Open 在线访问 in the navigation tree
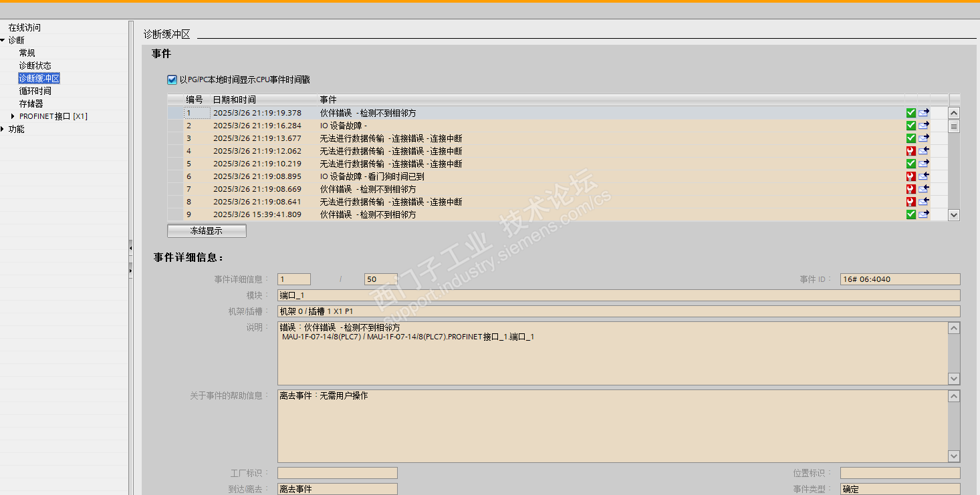This screenshot has width=980, height=495. click(24, 27)
